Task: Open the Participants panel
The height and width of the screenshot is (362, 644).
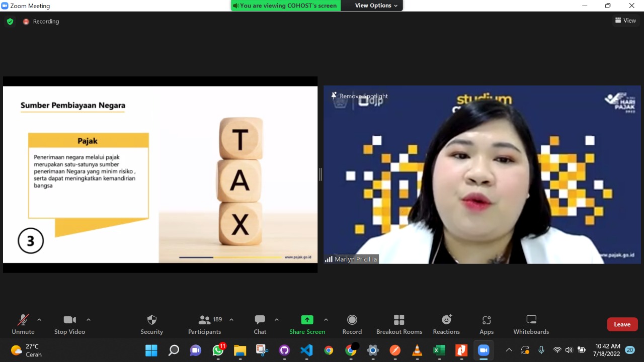Action: (x=204, y=324)
